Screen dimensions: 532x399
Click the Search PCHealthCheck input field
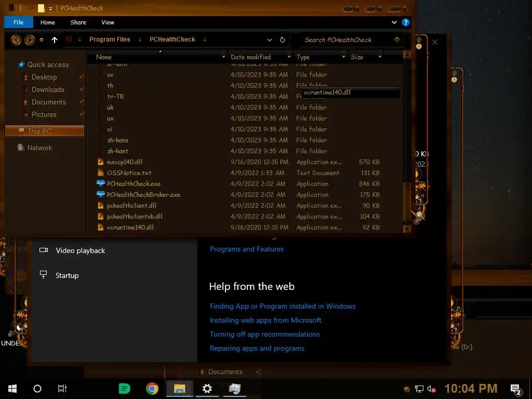click(348, 39)
